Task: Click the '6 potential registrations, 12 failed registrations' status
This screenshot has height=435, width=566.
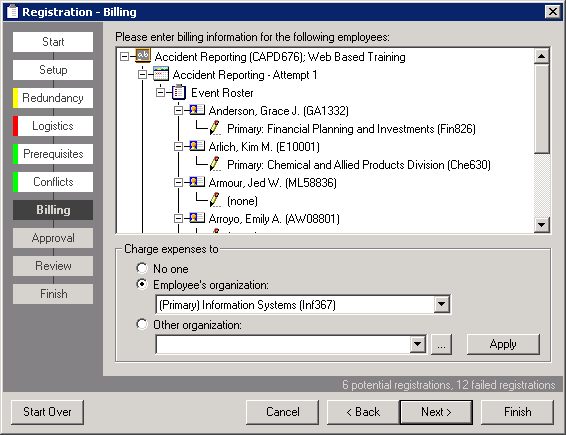Action: [x=448, y=385]
